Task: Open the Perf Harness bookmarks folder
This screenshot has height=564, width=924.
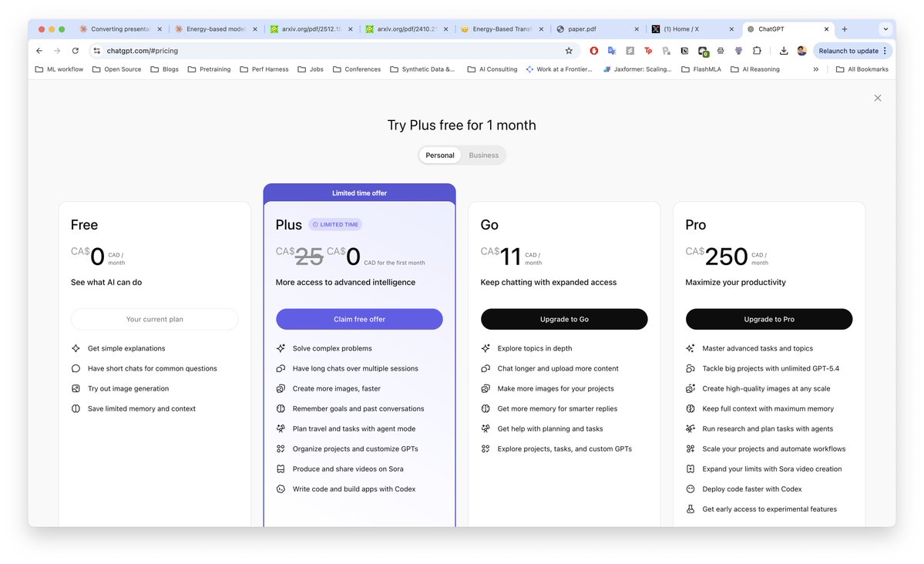Action: [x=264, y=69]
